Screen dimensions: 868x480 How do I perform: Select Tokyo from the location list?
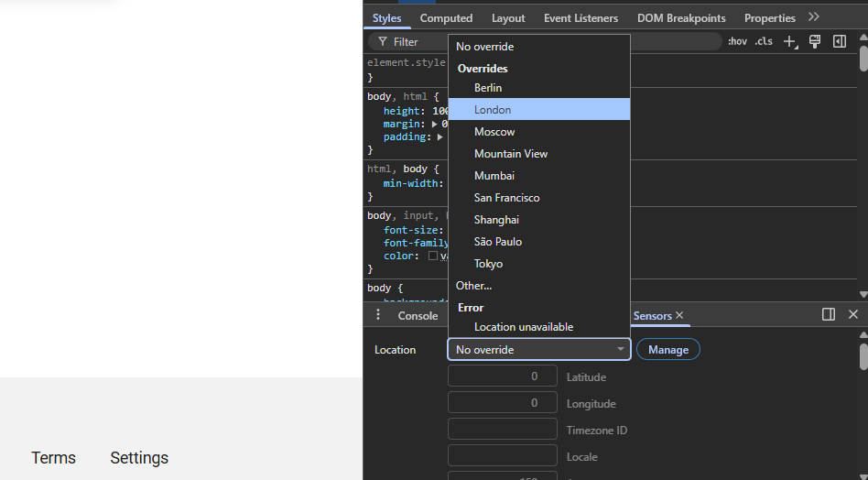point(538,264)
